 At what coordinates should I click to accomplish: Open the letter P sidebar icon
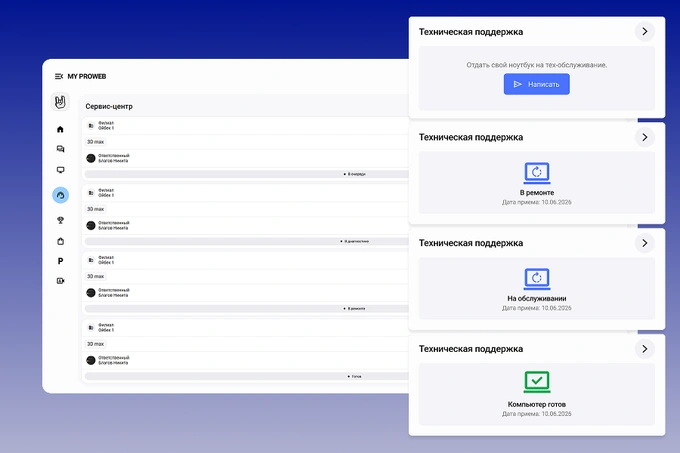60,261
